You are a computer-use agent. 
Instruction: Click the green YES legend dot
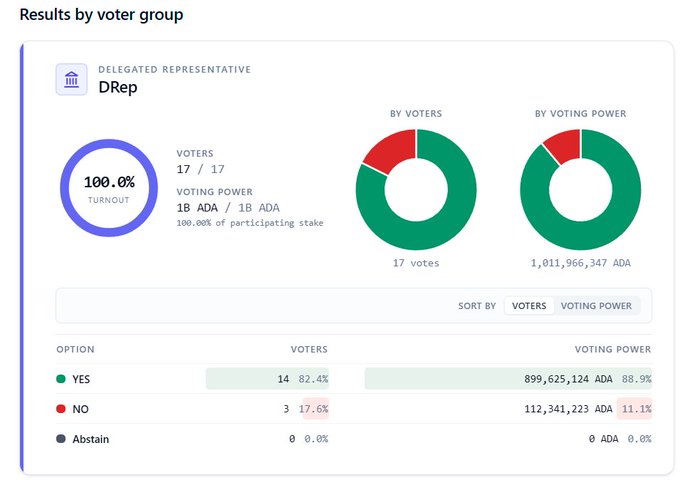pos(61,379)
